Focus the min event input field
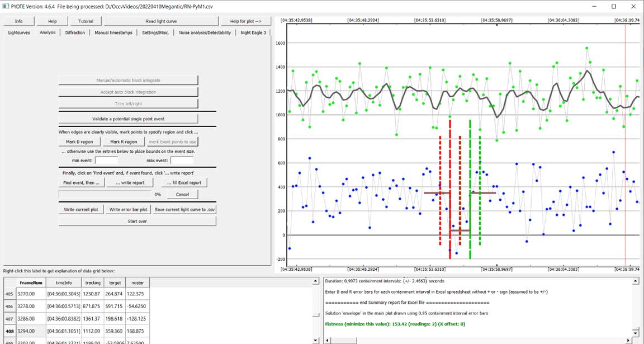The height and width of the screenshot is (344, 644). click(x=106, y=161)
